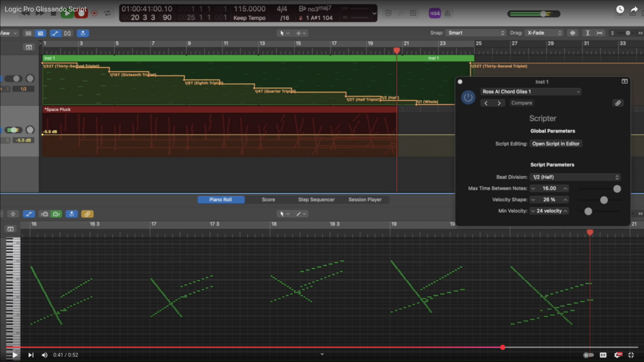Click the 4/4 time signature display

click(282, 8)
